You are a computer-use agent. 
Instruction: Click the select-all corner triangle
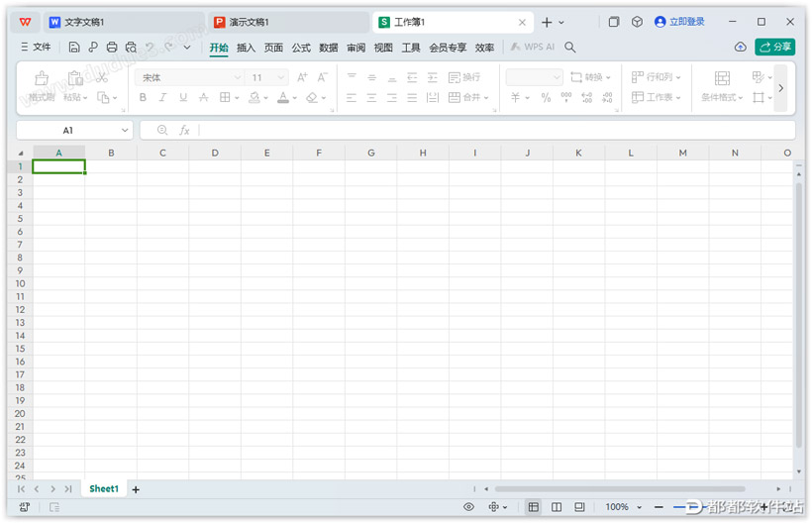click(21, 154)
